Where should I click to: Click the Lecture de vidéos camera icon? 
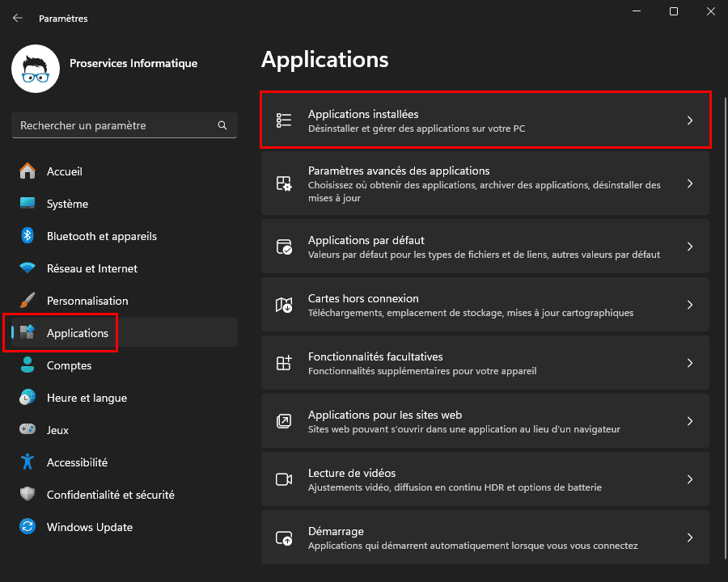[284, 479]
